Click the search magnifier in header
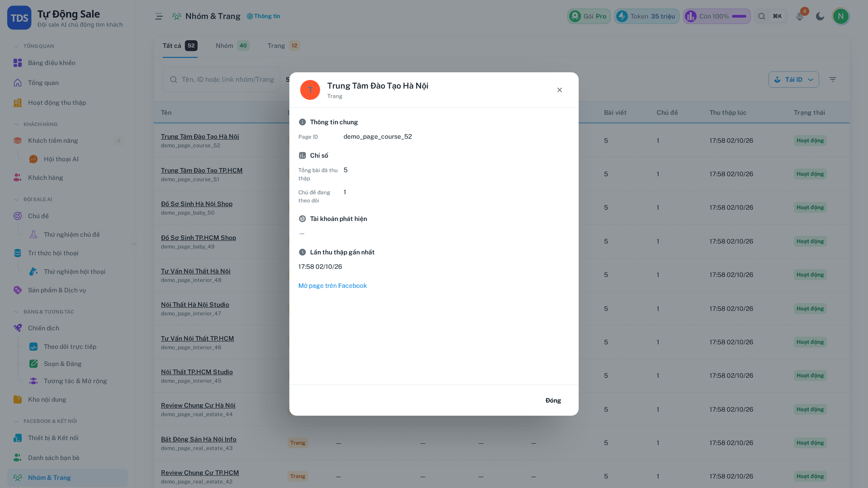Screen dimensions: 868x488 coord(762,16)
